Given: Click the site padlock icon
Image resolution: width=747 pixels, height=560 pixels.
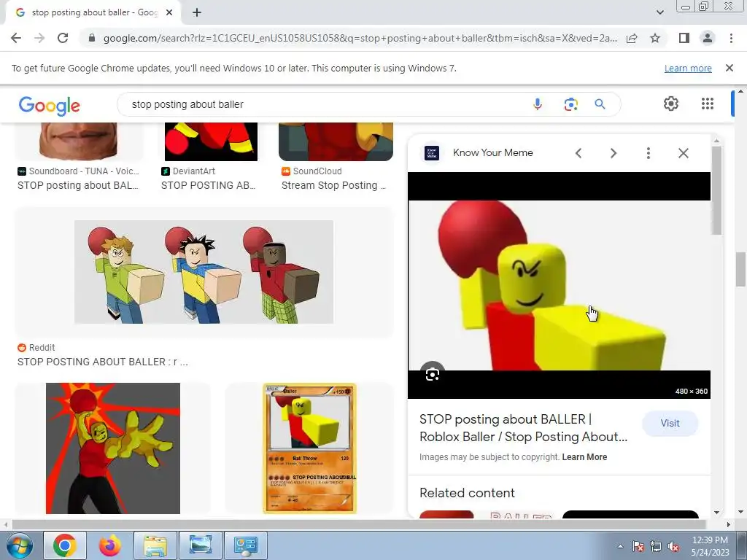Looking at the screenshot, I should click(92, 38).
